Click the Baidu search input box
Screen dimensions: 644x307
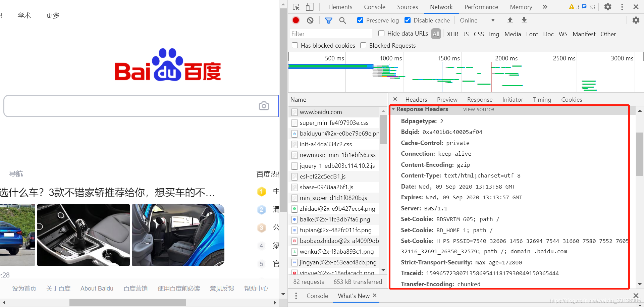click(x=141, y=106)
